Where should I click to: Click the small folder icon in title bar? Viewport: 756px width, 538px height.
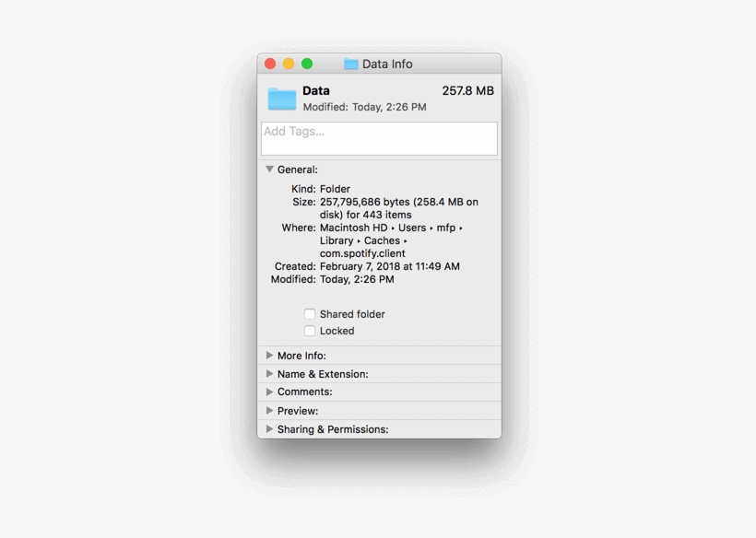(x=351, y=64)
